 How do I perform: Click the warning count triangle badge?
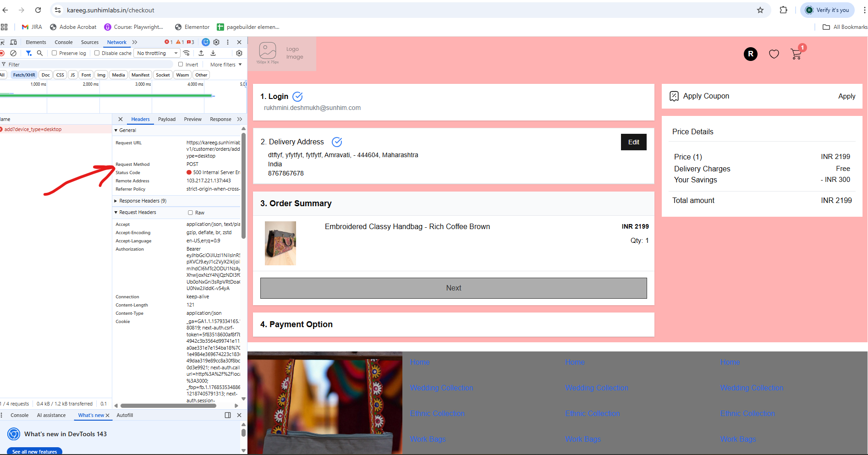180,42
